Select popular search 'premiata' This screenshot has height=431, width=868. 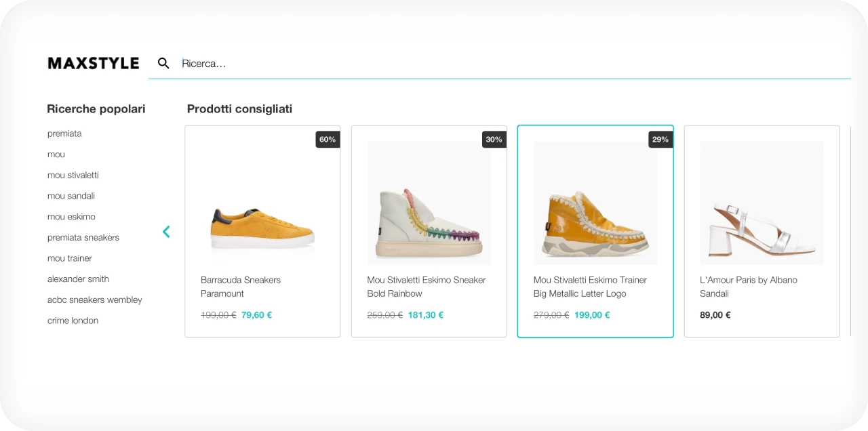64,134
